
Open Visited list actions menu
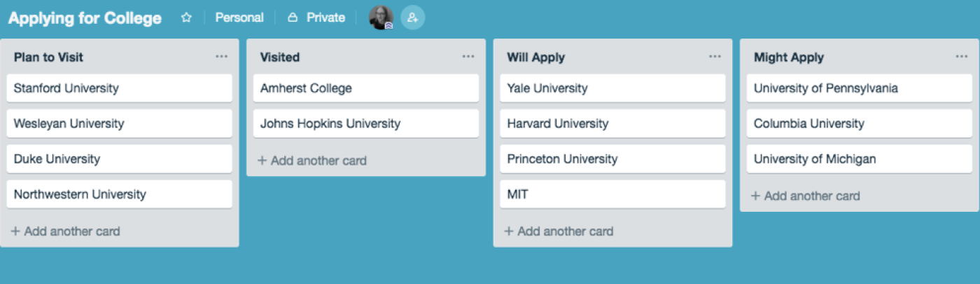[x=468, y=57]
